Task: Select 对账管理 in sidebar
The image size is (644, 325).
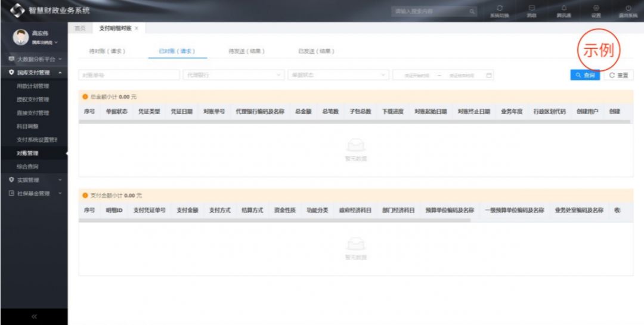Action: 27,153
